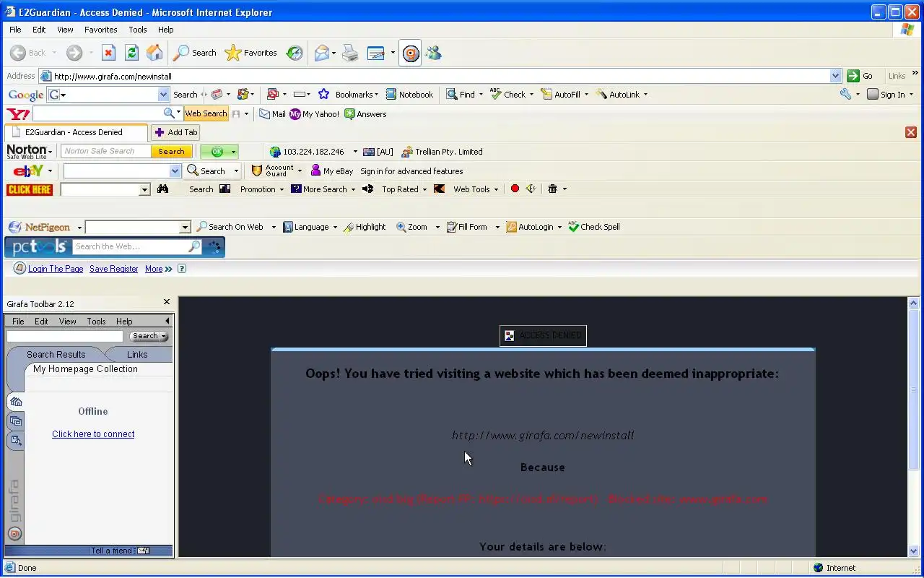Expand the NetPigeon combo box
Screen dimensions: 924x578
[x=185, y=228]
